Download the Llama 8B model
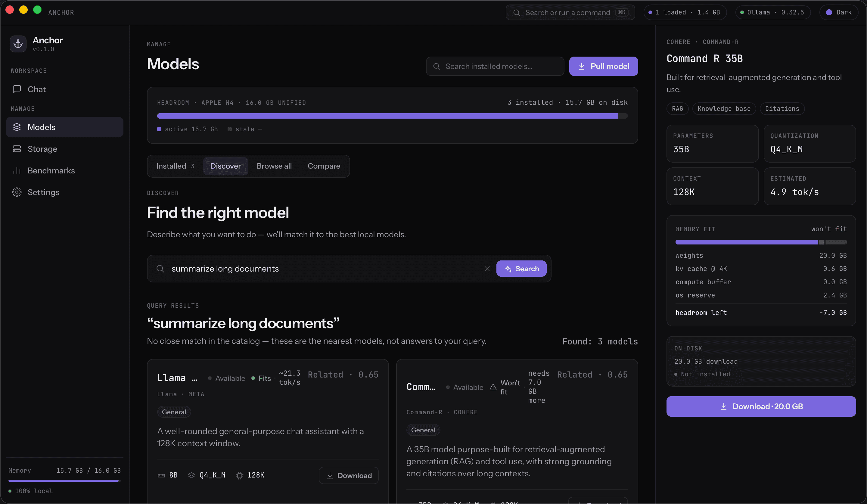The image size is (867, 504). pyautogui.click(x=349, y=475)
